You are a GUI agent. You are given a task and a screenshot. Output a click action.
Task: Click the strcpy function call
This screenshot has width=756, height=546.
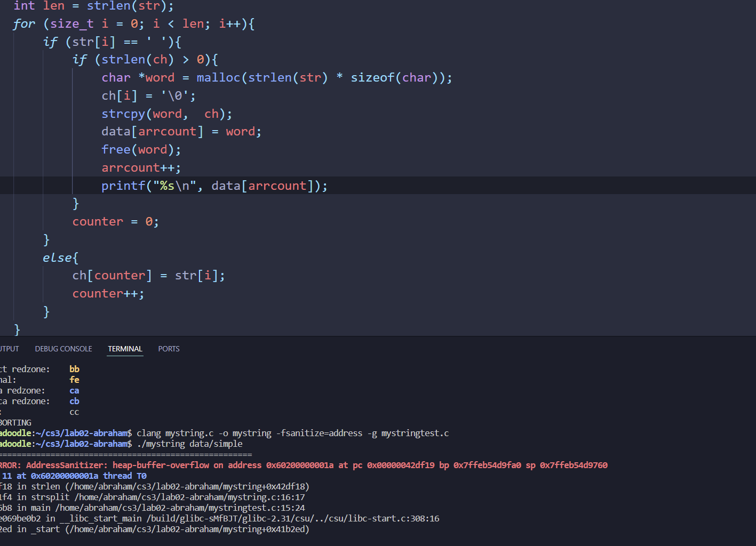point(123,114)
